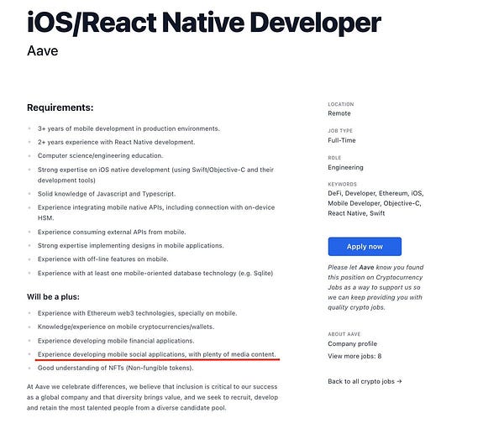This screenshot has height=429, width=504.
Task: Click the 'Experience developing mobile financial applications.' item
Action: click(x=116, y=341)
